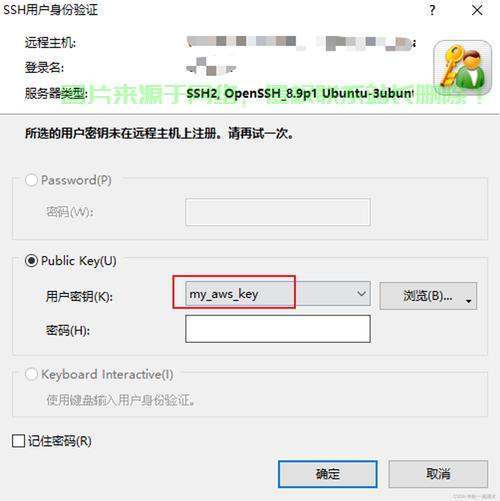The width and height of the screenshot is (500, 501).
Task: Select the Public Key(U) radio button
Action: click(31, 261)
